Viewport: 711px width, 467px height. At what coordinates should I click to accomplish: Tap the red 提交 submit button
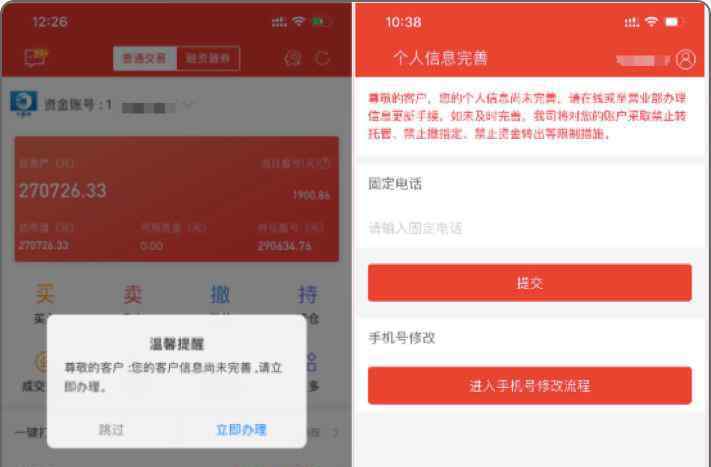coord(530,283)
